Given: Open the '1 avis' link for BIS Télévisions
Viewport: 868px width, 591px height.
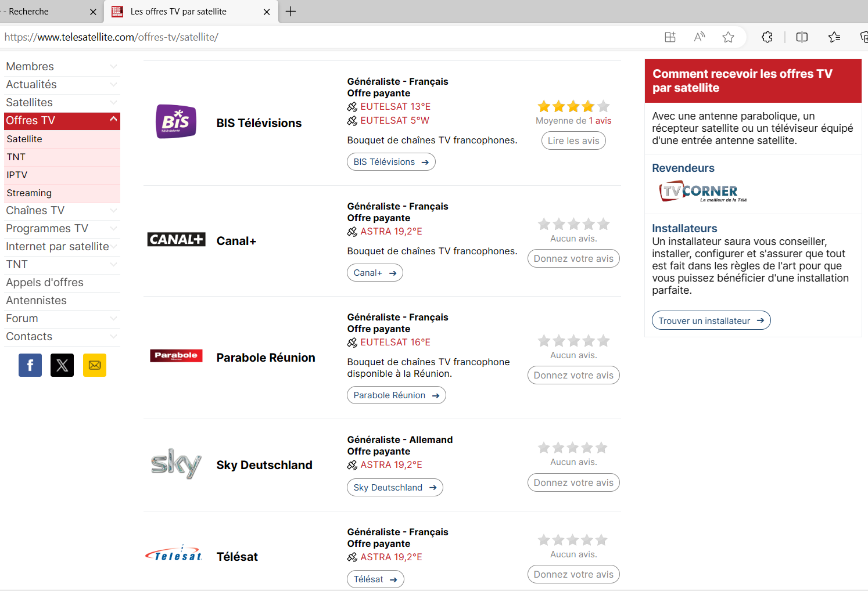Looking at the screenshot, I should [600, 121].
